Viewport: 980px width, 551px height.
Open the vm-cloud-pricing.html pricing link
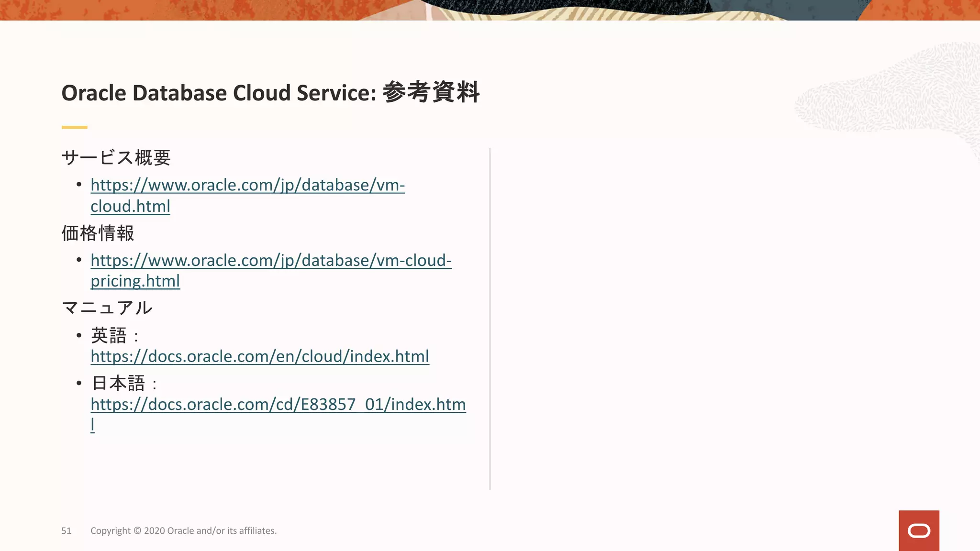(271, 271)
